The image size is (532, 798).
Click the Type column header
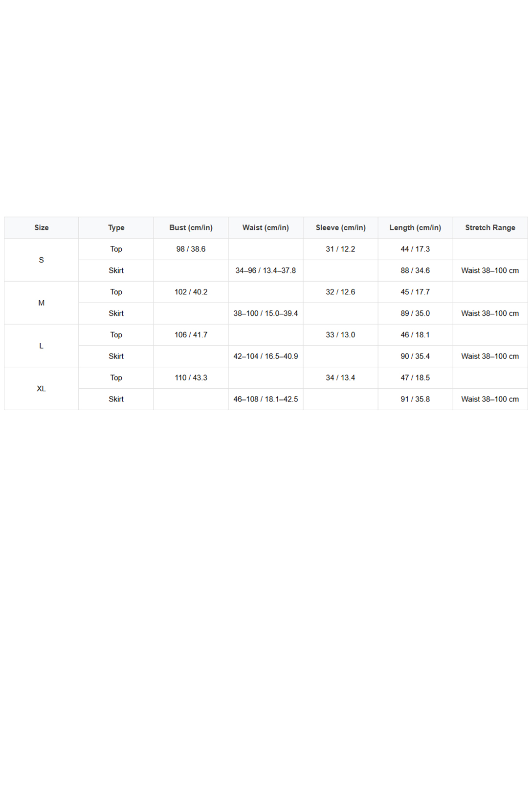[x=116, y=227]
